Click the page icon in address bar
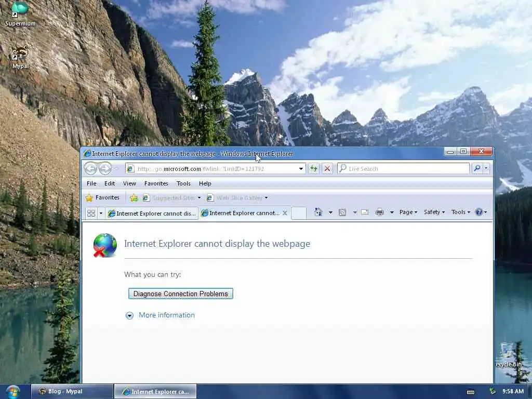The image size is (532, 399). pos(130,169)
